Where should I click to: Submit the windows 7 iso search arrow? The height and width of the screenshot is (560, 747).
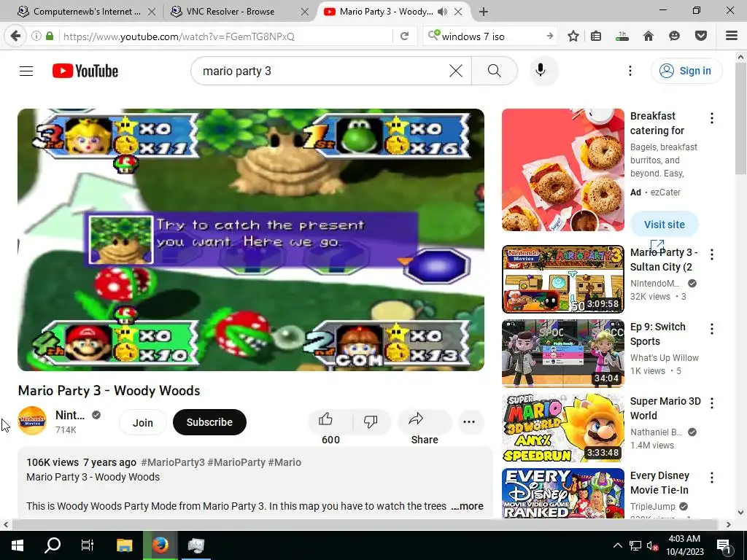coord(550,36)
